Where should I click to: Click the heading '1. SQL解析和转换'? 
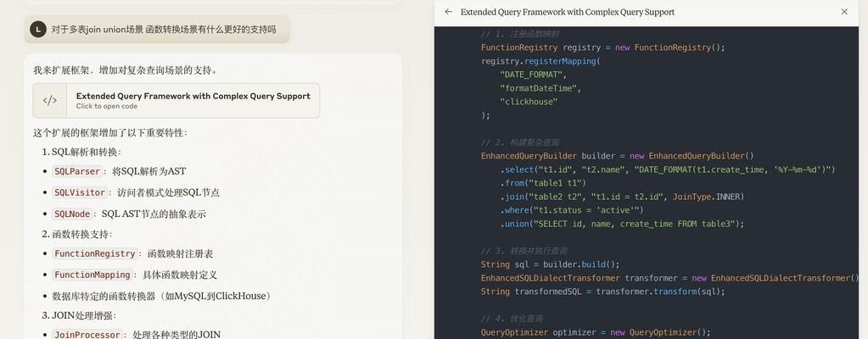[x=82, y=152]
